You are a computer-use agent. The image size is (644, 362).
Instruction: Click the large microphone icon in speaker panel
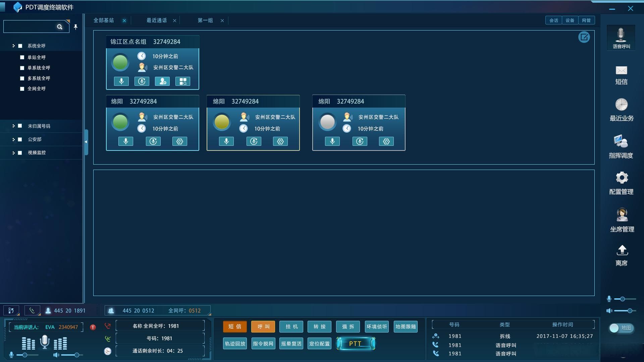pos(45,342)
